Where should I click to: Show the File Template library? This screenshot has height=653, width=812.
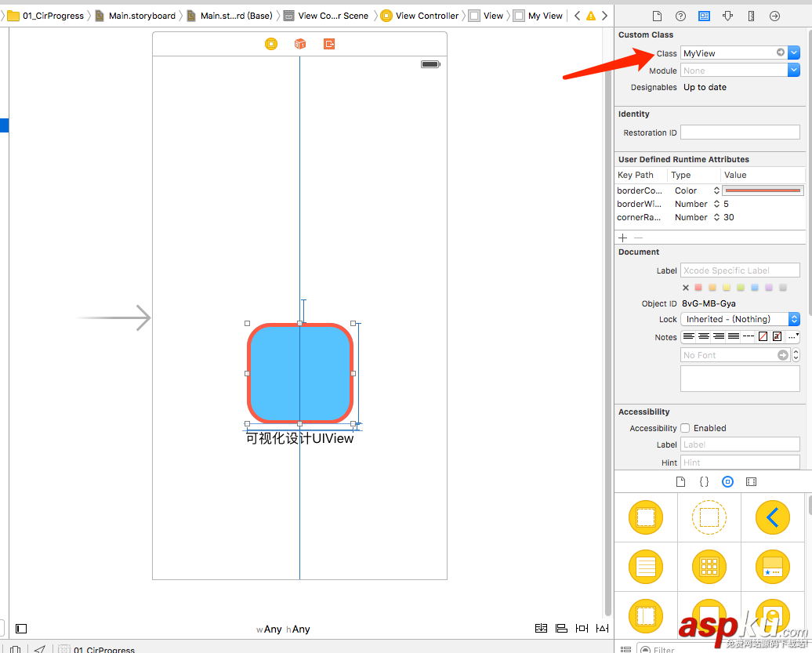[680, 482]
